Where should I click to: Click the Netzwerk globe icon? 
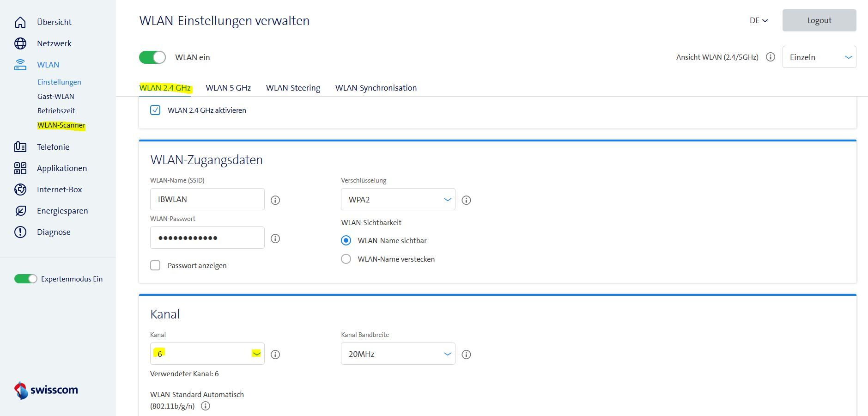[20, 43]
